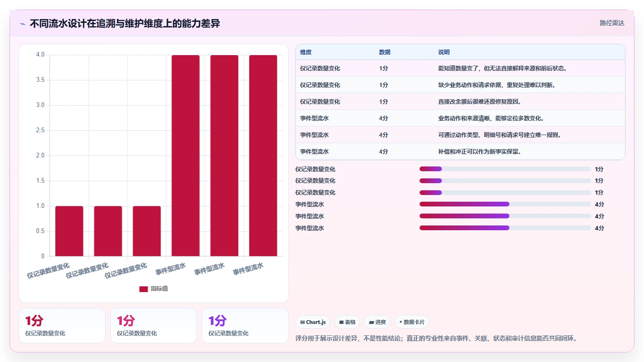Select row text 缺少业务动作和请求依据，重复处理难以判断。
The height and width of the screenshot is (362, 644).
point(497,85)
